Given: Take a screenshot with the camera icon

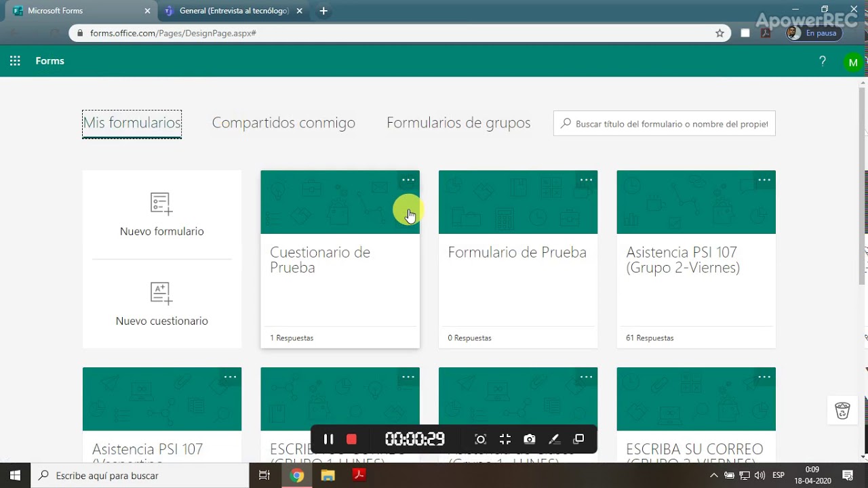Looking at the screenshot, I should click(x=530, y=439).
